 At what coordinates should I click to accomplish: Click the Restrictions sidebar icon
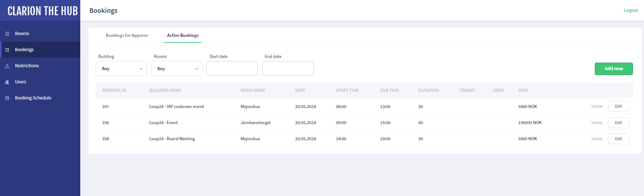click(x=7, y=66)
